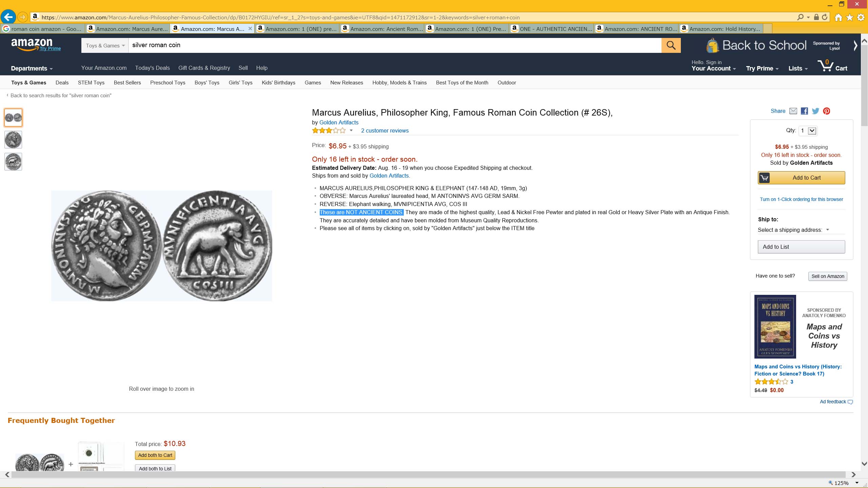
Task: Open the shopping Cart icon
Action: (832, 65)
